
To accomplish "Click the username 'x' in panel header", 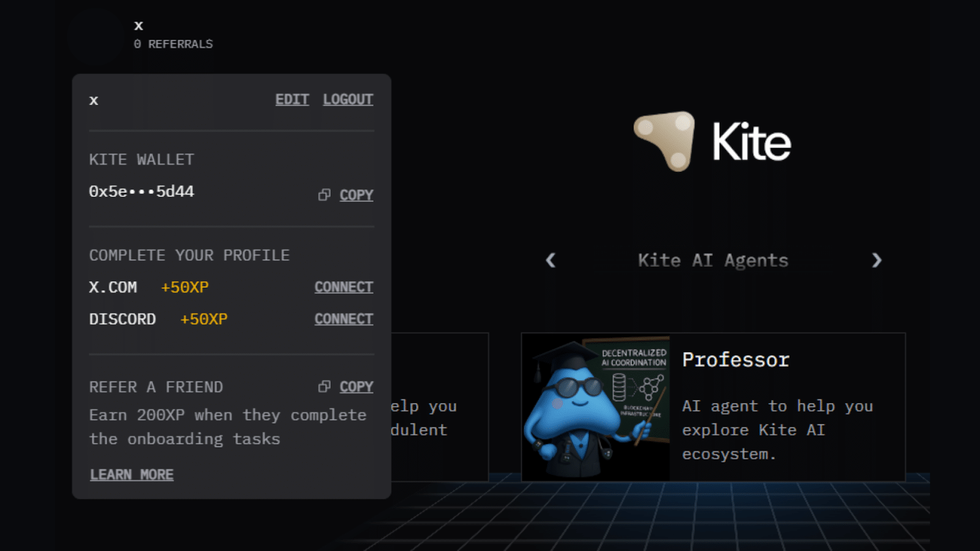I will point(94,100).
